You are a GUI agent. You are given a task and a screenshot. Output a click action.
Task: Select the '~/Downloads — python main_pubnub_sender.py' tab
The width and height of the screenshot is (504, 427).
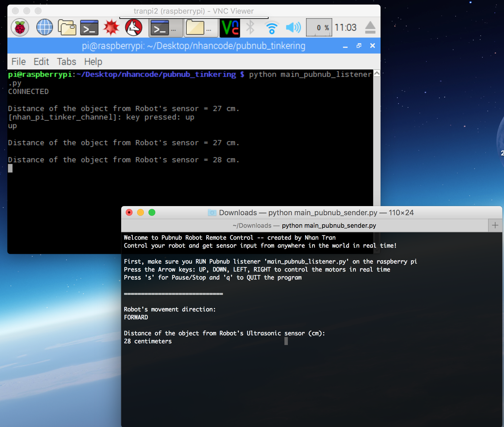[x=304, y=225]
